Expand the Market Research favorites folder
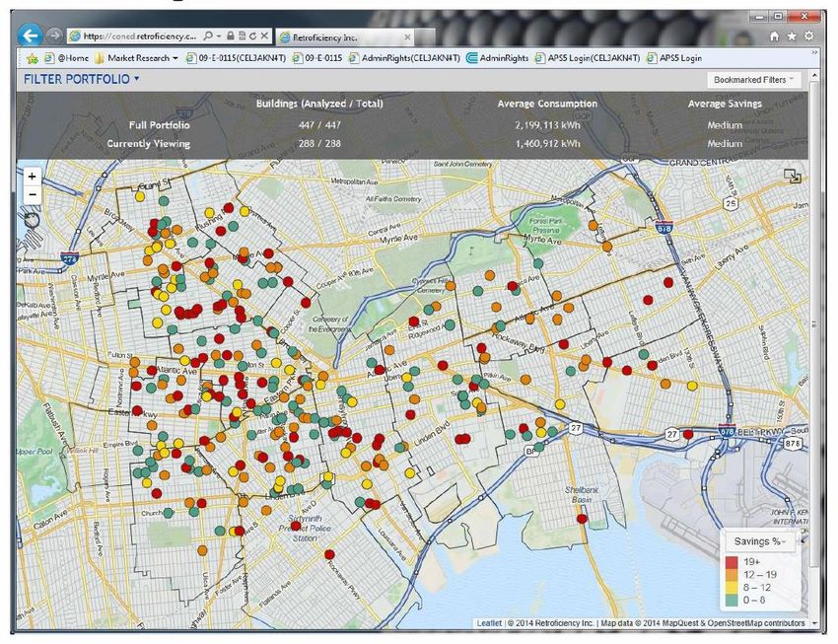The height and width of the screenshot is (644, 838). tap(136, 58)
